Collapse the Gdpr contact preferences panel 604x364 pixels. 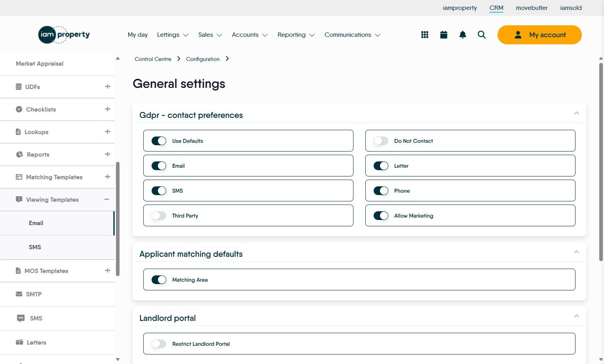(576, 114)
